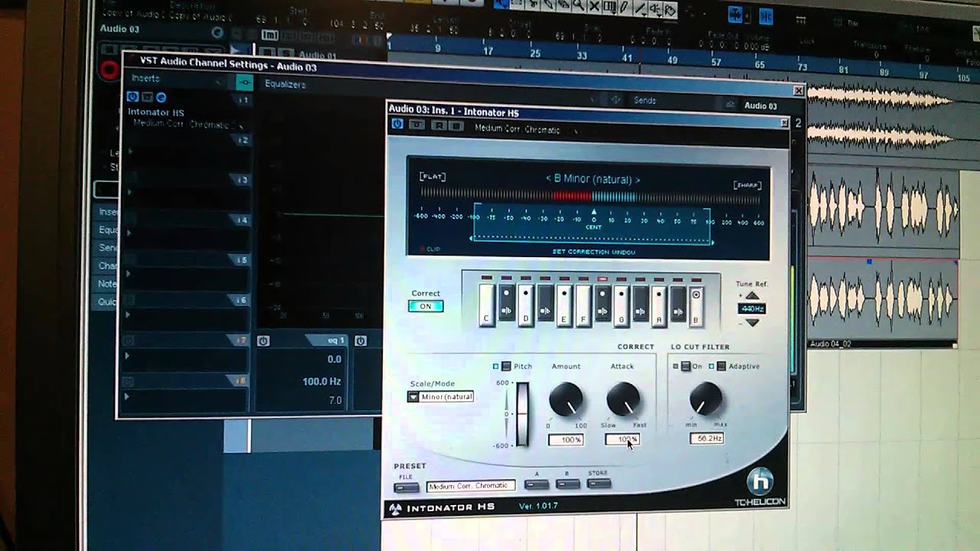Toggle the eq 1 band power button
The width and height of the screenshot is (980, 551).
(x=263, y=341)
